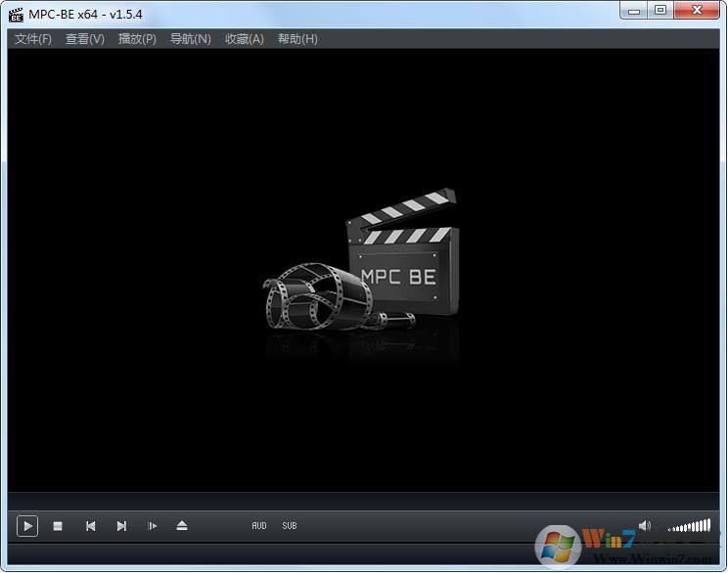Viewport: 728px width, 573px height.
Task: Click the seek bar above the controls
Action: 363,501
